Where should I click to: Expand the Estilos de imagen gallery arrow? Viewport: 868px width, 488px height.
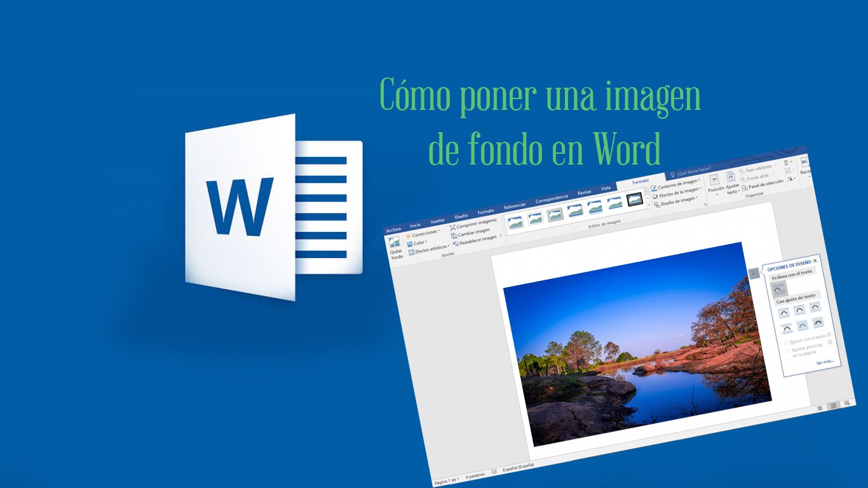tap(649, 205)
